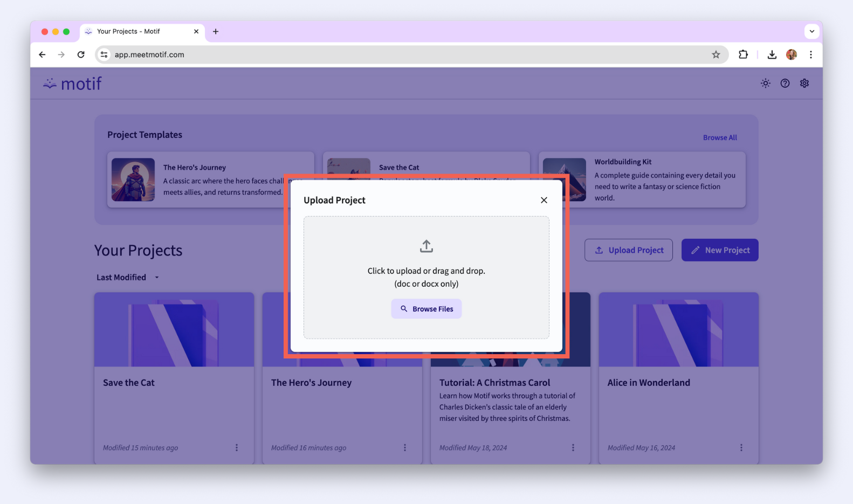The image size is (853, 504).
Task: Open A Christmas Carol project options menu
Action: pos(573,447)
